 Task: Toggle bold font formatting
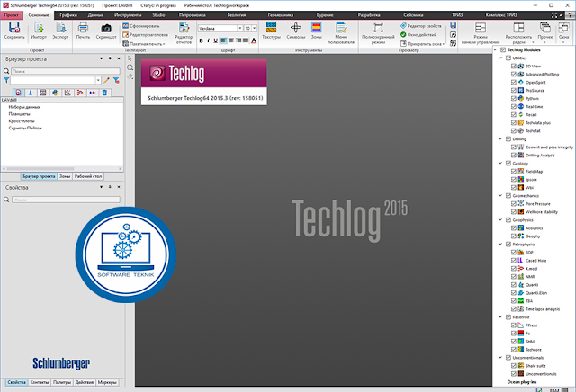click(x=201, y=40)
